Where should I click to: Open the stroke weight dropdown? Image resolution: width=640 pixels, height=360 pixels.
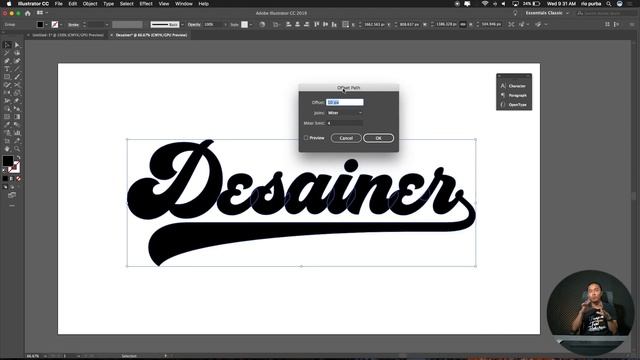[x=107, y=24]
